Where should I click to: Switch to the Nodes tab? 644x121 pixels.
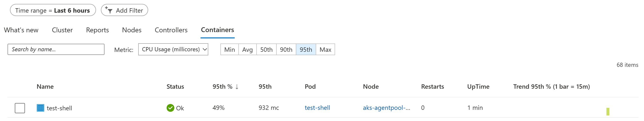point(132,30)
